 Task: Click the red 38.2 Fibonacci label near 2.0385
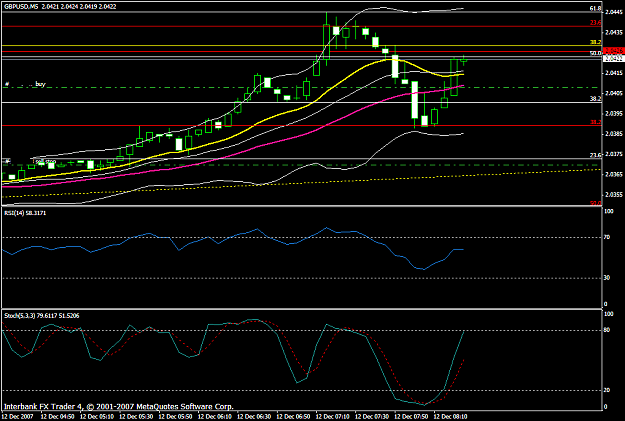596,122
